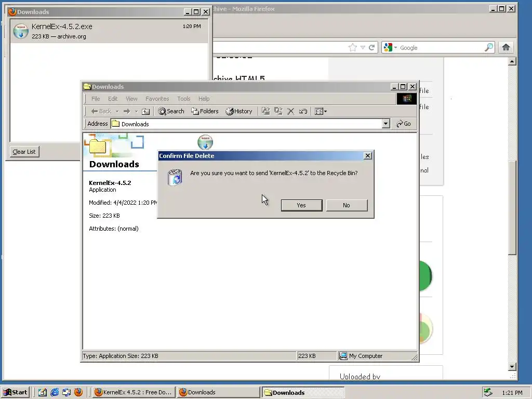Click the Windows logo throbber in Explorer
Viewport: 532px width, 399px height.
pos(407,99)
